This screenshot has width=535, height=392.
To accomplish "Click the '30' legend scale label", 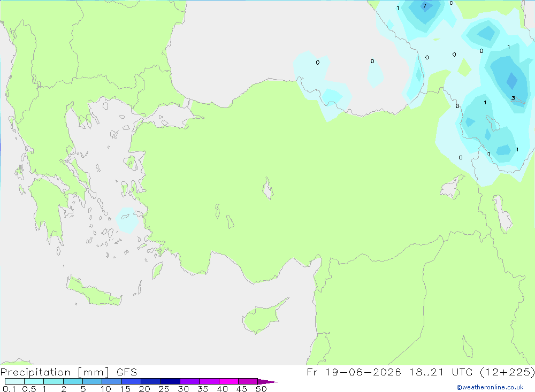I will point(183,389).
